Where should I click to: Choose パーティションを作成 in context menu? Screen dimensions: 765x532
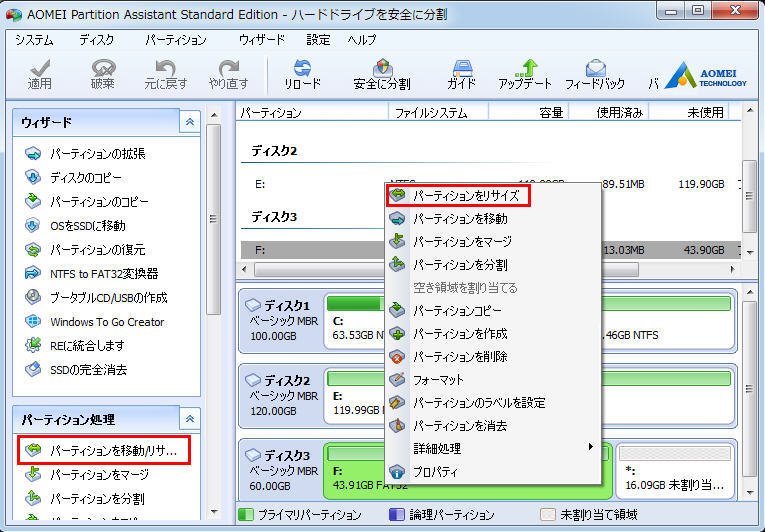pos(494,333)
